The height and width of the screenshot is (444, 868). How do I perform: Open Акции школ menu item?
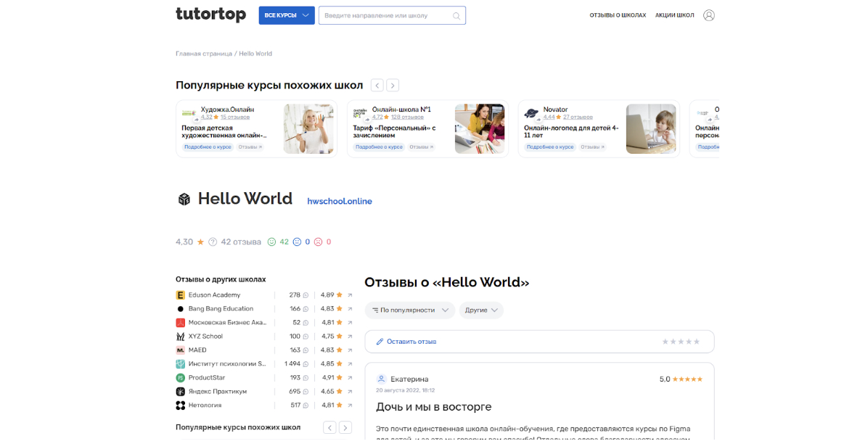pyautogui.click(x=675, y=15)
